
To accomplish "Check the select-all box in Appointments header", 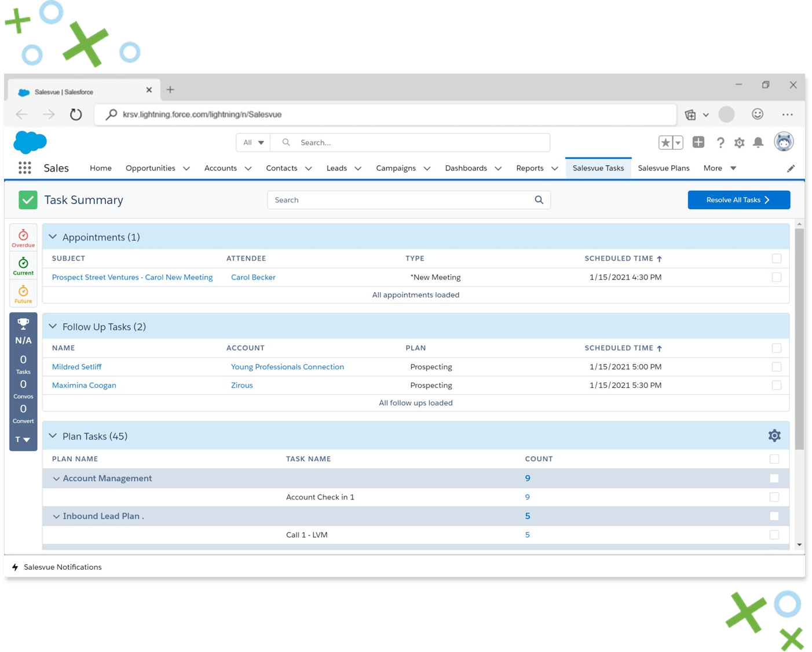I will click(x=777, y=258).
